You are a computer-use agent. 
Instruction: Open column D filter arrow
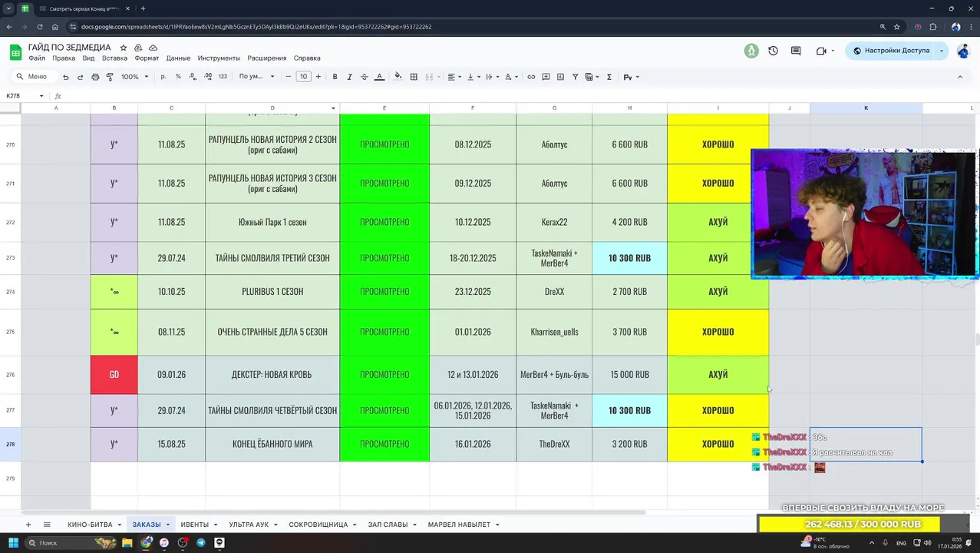[x=333, y=108]
